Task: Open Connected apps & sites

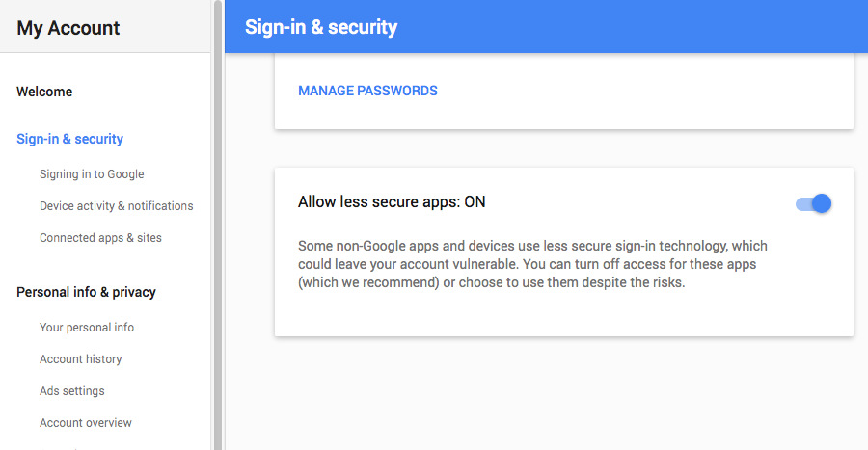Action: click(100, 238)
